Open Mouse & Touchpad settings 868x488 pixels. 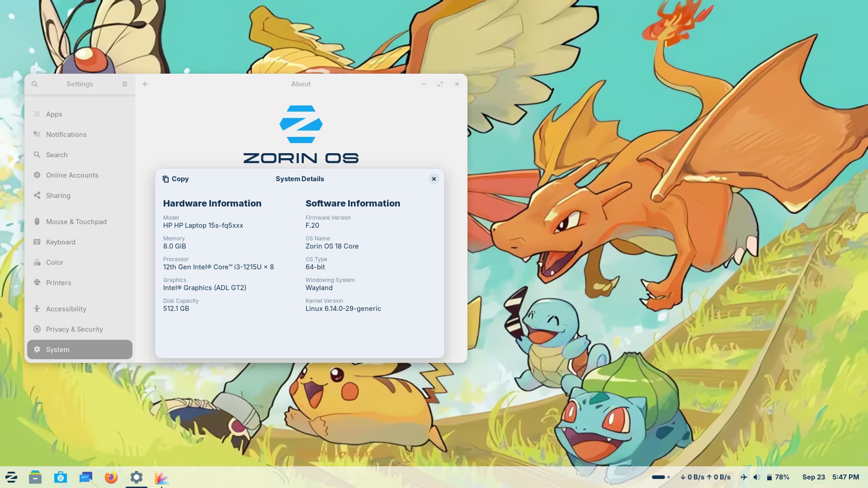[76, 222]
